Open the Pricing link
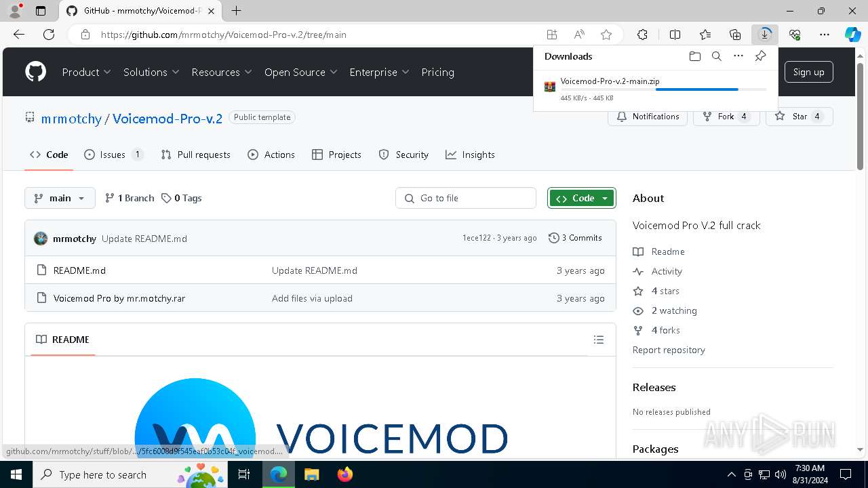Screen dimensions: 868x488 coord(437,72)
